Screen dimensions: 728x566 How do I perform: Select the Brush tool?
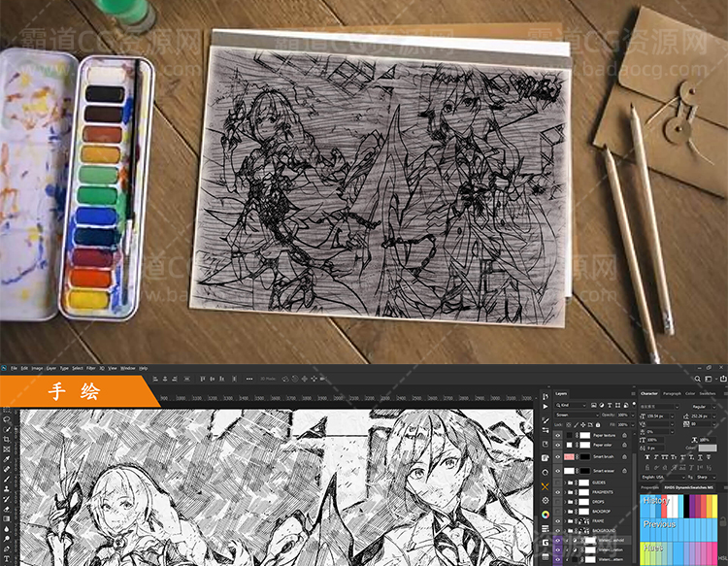tap(7, 480)
